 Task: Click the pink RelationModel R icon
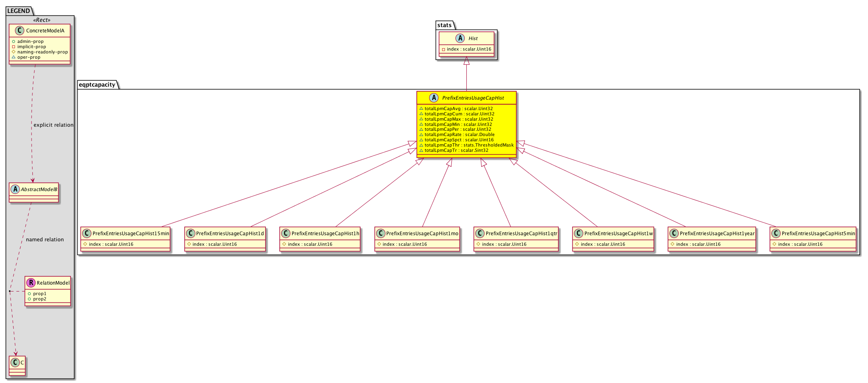pos(31,283)
